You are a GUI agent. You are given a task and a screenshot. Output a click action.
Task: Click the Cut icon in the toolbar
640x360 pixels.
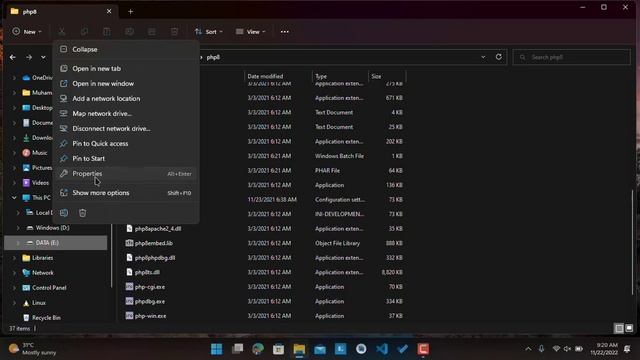point(62,31)
